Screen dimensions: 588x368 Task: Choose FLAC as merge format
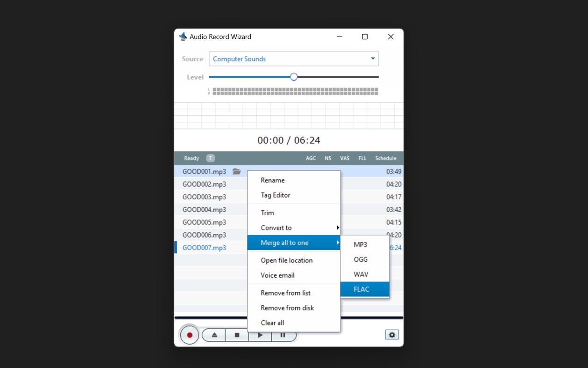tap(362, 289)
